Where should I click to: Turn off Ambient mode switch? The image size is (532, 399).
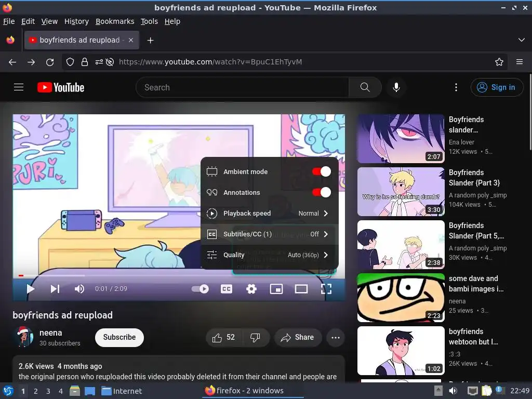(x=321, y=171)
